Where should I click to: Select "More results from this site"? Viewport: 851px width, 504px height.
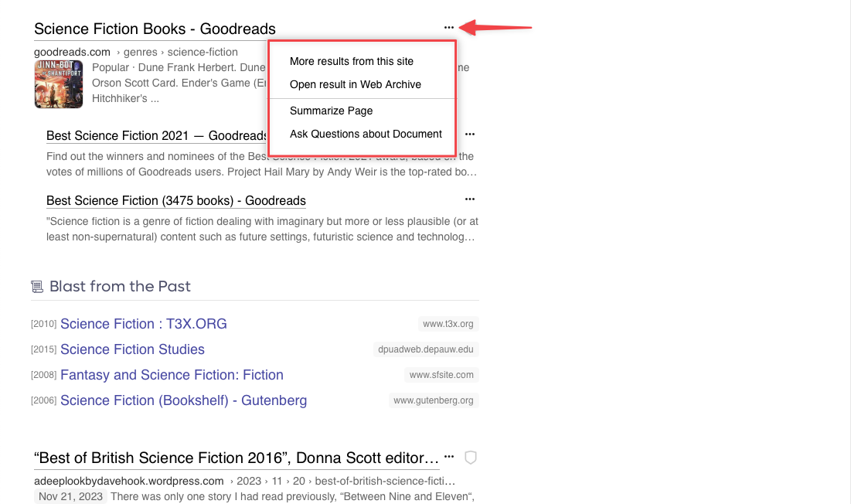[351, 61]
